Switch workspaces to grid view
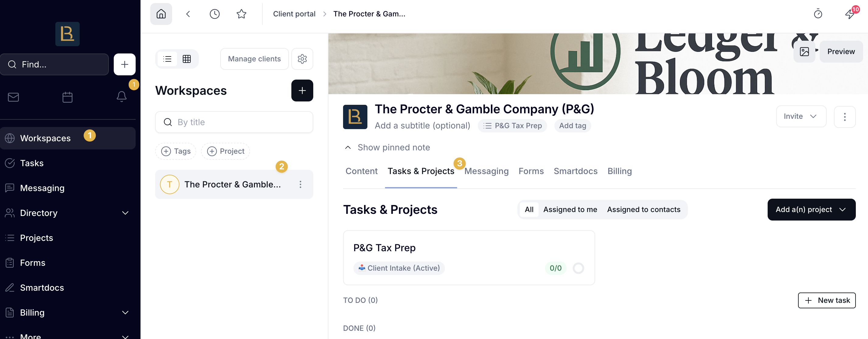The image size is (868, 339). (x=187, y=59)
